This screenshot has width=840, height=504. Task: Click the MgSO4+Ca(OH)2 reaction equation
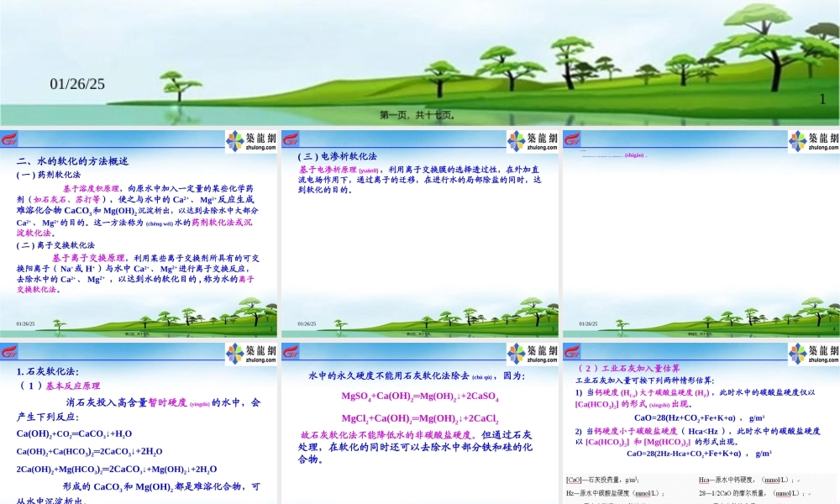tap(419, 396)
